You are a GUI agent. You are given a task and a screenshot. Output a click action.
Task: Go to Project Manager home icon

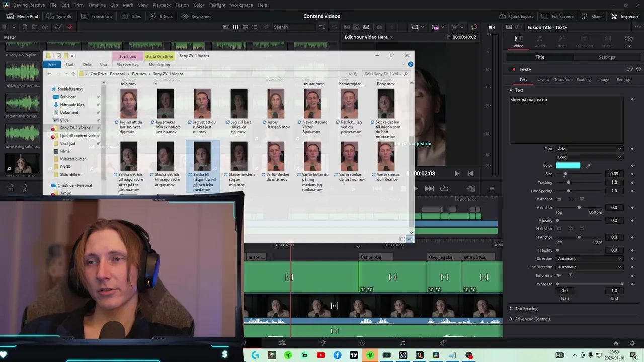[616, 343]
